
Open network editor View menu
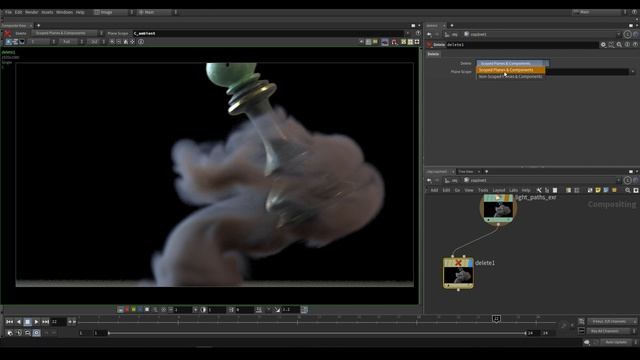pos(469,190)
